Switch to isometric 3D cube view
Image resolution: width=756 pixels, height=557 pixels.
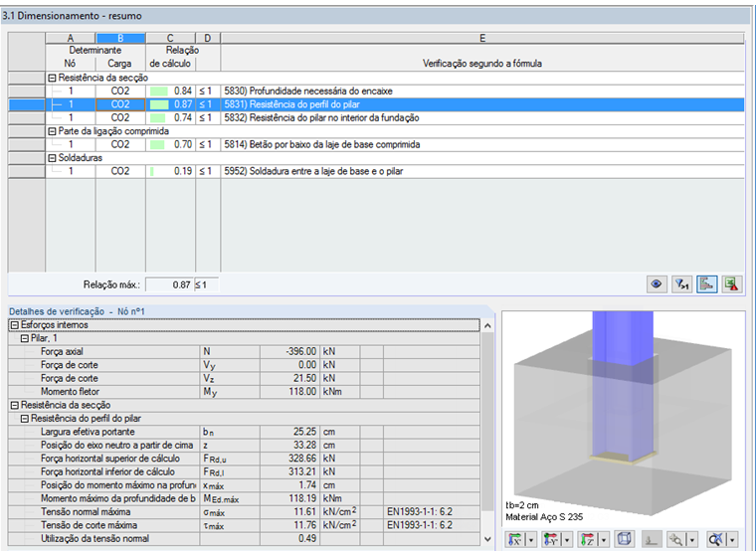point(624,539)
